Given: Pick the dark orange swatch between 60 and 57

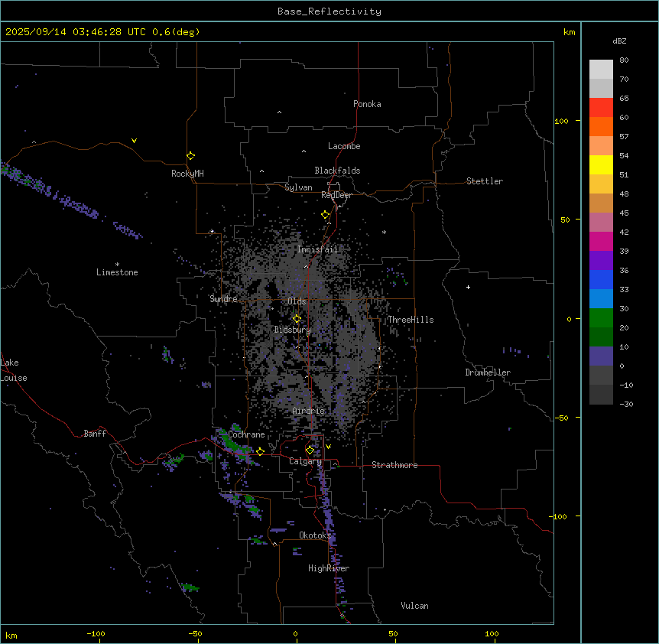Looking at the screenshot, I should point(601,126).
